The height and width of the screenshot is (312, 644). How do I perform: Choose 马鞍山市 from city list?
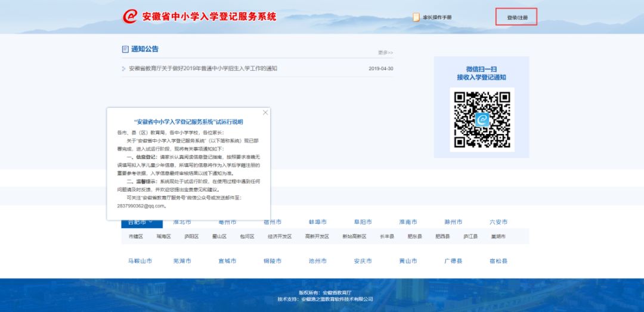pos(140,261)
